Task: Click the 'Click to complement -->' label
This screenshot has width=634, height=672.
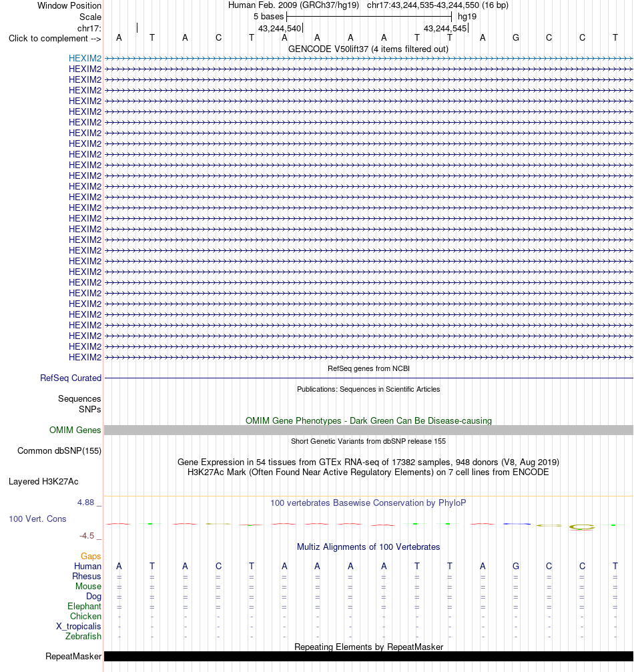Action: [x=55, y=39]
